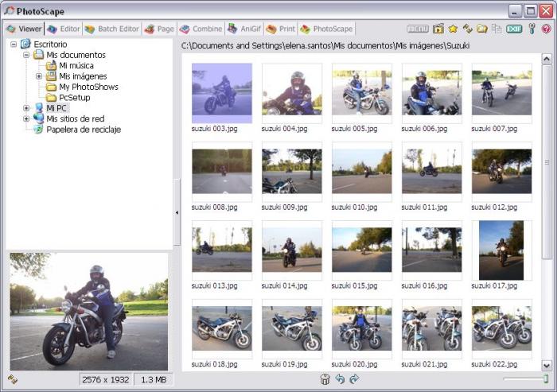
Task: Select thumbnail suzuki 015.jpg
Action: click(361, 250)
